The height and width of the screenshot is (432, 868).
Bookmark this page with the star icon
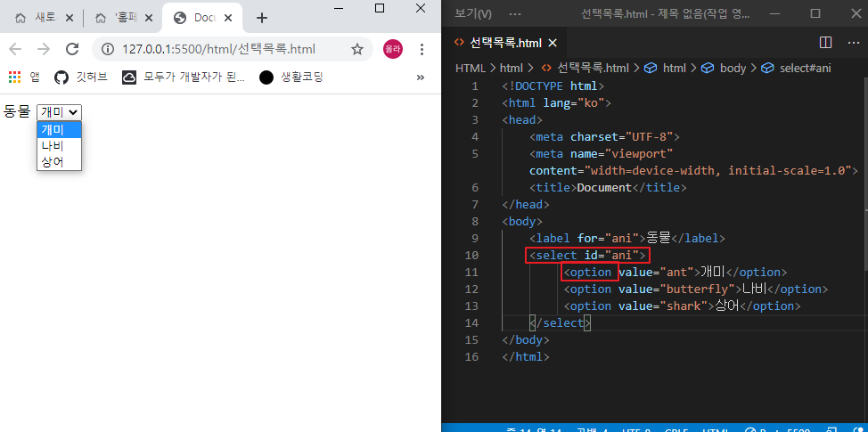tap(357, 49)
